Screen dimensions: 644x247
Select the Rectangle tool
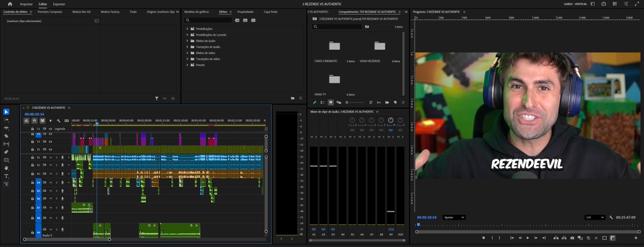(6, 160)
